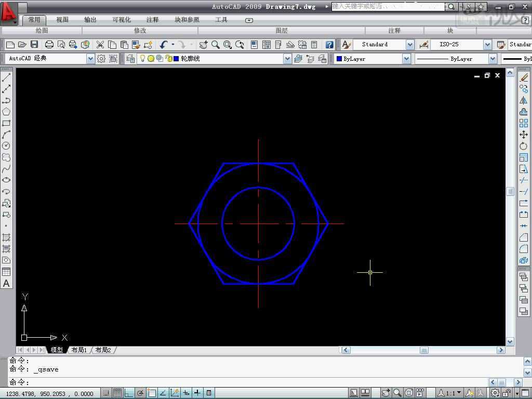Open the application menu A button
This screenshot has height=399, width=532.
click(8, 13)
